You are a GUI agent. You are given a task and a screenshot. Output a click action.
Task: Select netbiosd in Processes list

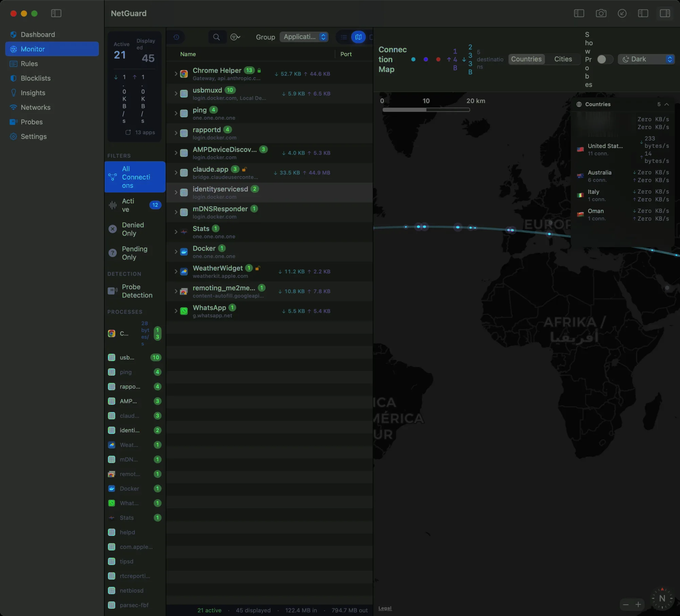click(135, 591)
